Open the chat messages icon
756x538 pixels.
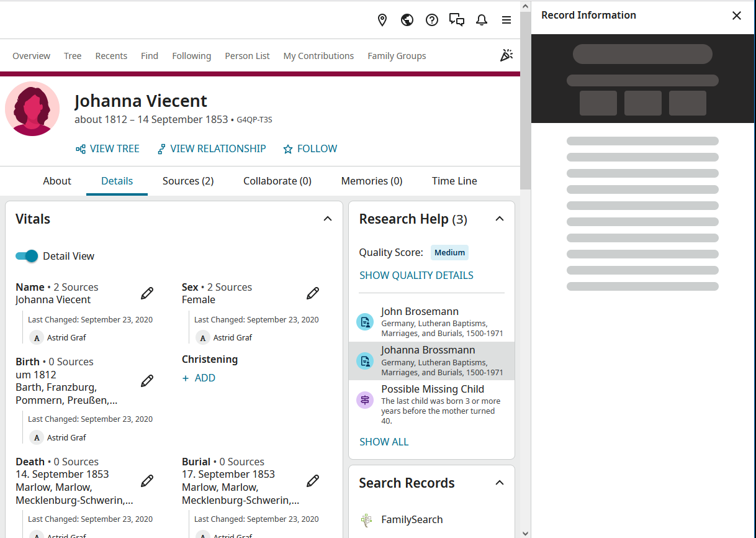457,20
